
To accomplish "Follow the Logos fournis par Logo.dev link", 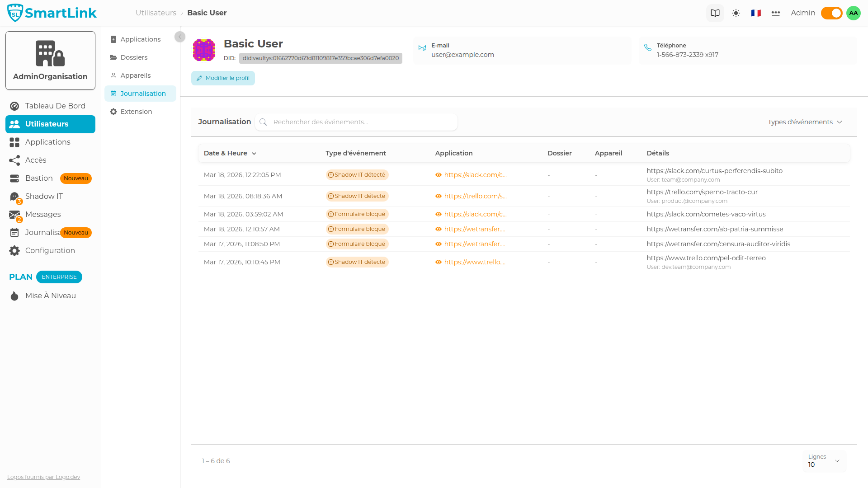I will pyautogui.click(x=43, y=477).
